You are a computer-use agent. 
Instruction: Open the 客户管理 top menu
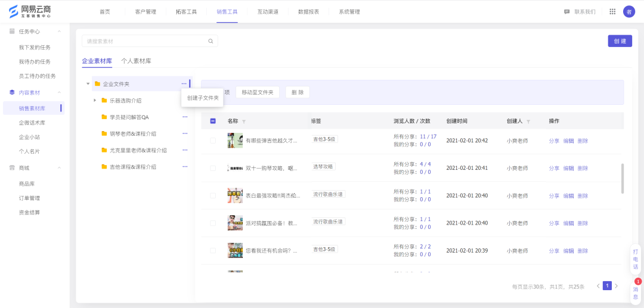[x=145, y=12]
